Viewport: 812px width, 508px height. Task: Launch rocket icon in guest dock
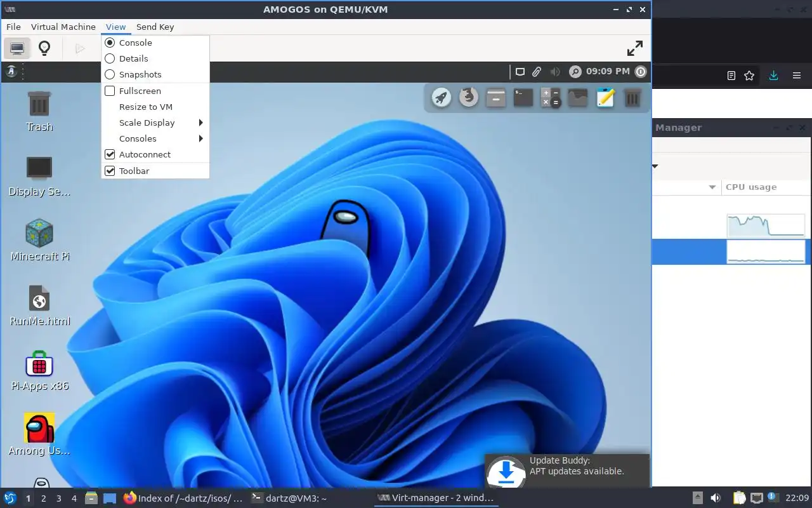tap(442, 97)
